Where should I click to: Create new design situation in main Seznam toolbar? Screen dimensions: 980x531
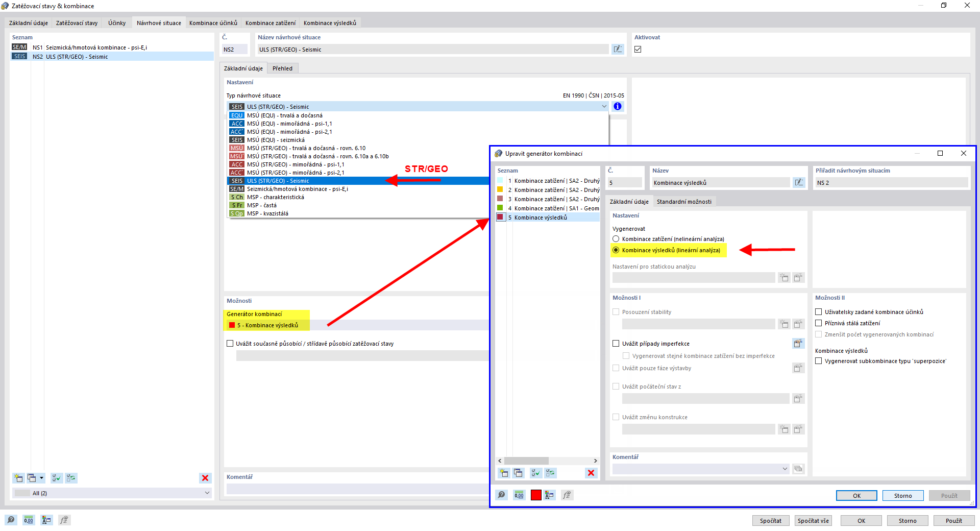pos(18,478)
